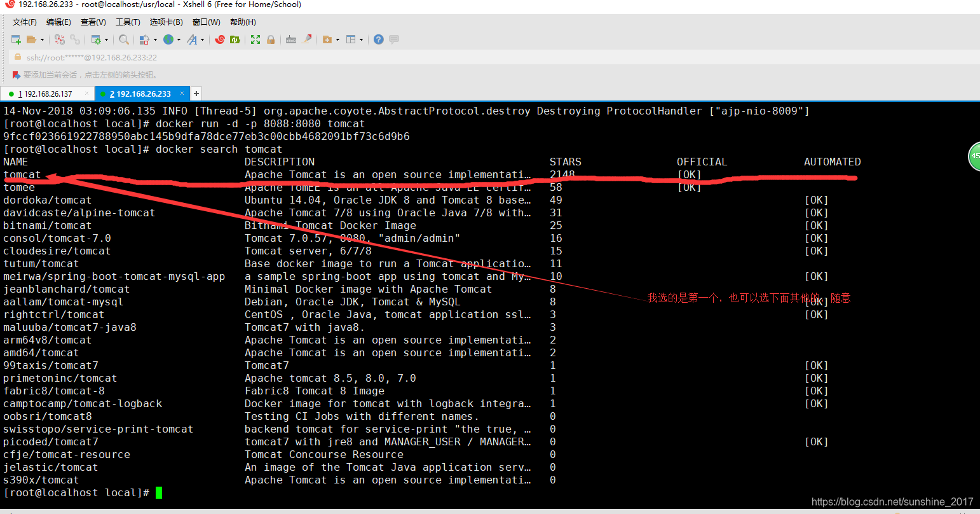Open a new session with the New icon
This screenshot has height=514, width=980.
(x=15, y=39)
